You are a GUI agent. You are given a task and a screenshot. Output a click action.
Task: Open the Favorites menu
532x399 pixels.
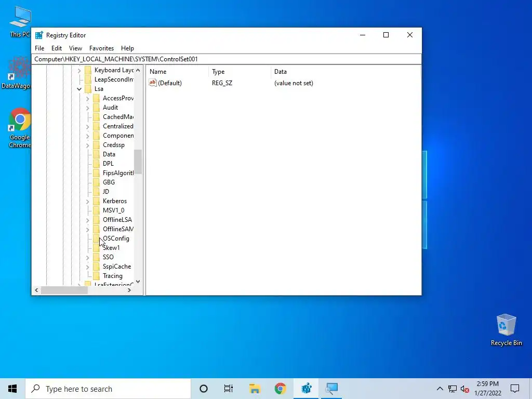pos(101,48)
